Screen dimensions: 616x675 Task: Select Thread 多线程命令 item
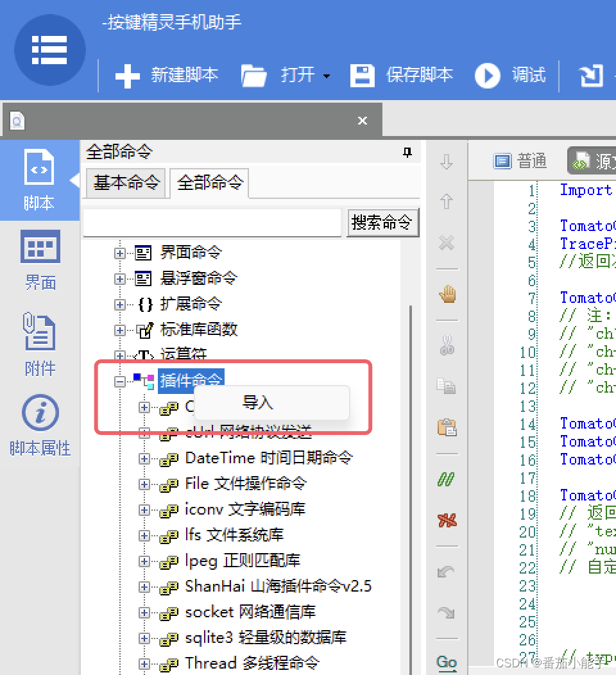252,663
